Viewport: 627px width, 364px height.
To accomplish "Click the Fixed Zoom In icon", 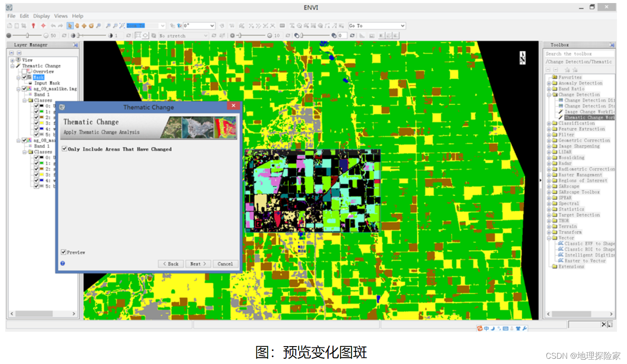I will coord(108,26).
